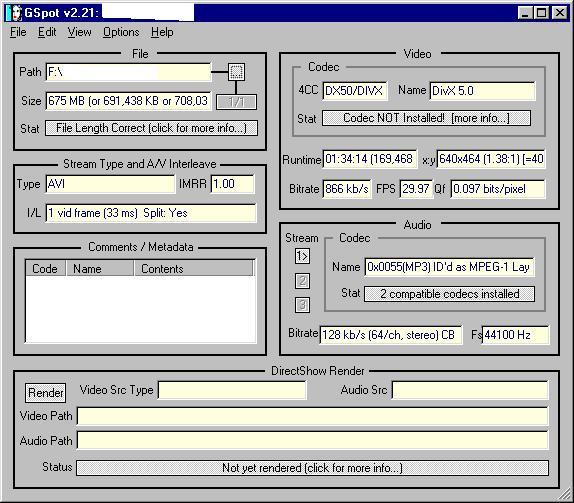
Task: Click the 1/1 file counter button
Action: pyautogui.click(x=236, y=102)
